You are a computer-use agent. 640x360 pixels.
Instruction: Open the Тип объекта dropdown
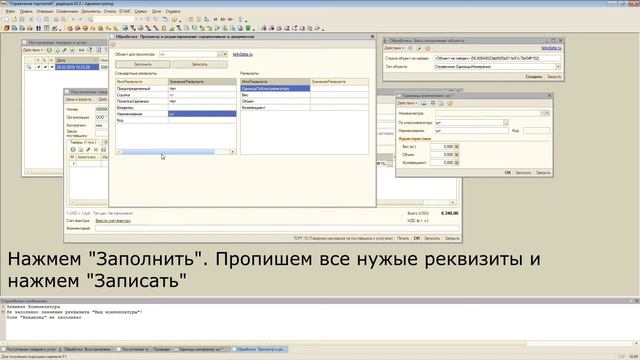click(x=558, y=67)
